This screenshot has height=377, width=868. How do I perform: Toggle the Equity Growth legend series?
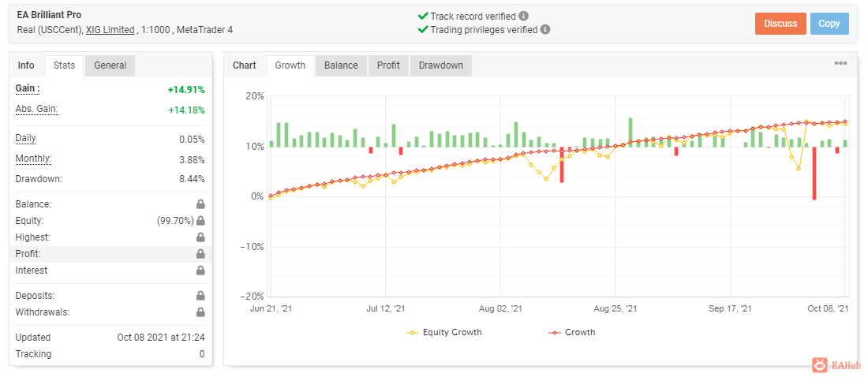[x=444, y=332]
